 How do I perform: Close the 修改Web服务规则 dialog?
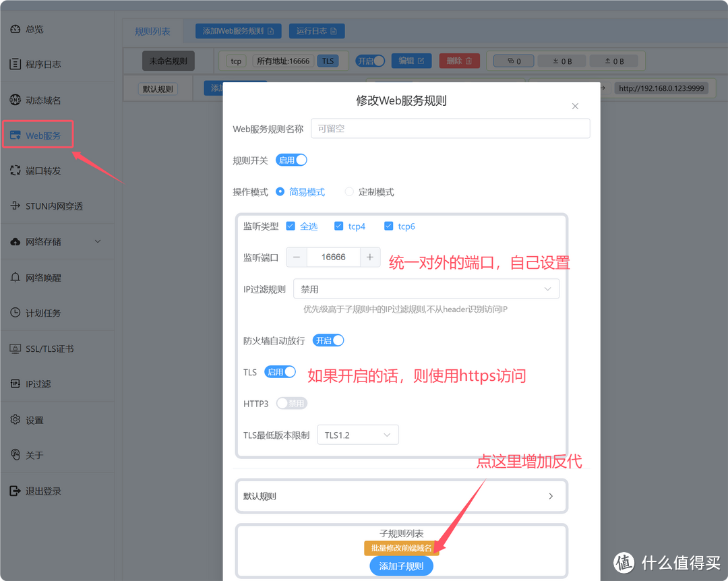coord(575,106)
